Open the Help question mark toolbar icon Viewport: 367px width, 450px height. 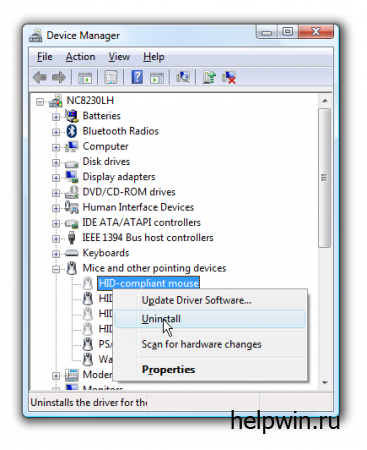click(x=137, y=77)
